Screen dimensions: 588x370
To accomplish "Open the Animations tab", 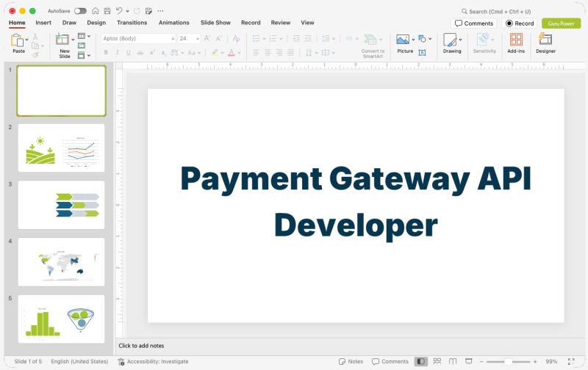I will coord(174,23).
